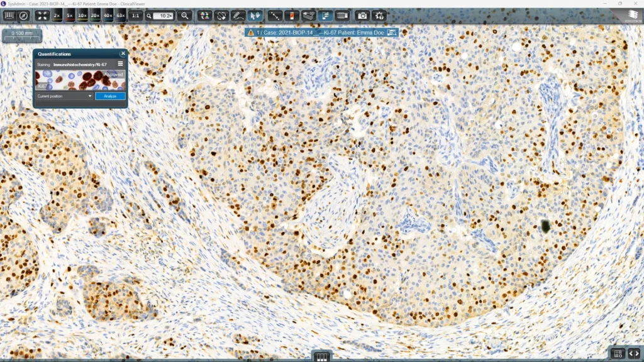
Task: Select the pencil annotation tool
Action: pyautogui.click(x=238, y=16)
